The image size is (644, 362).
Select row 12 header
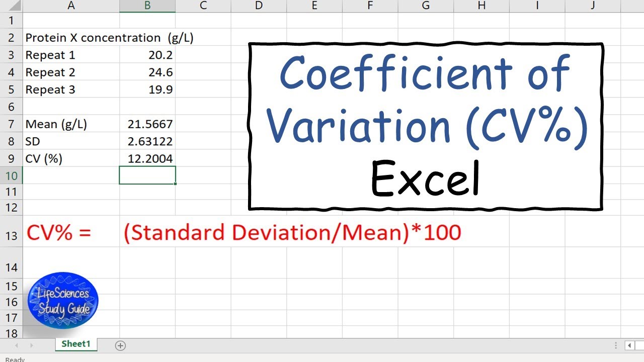click(x=12, y=207)
